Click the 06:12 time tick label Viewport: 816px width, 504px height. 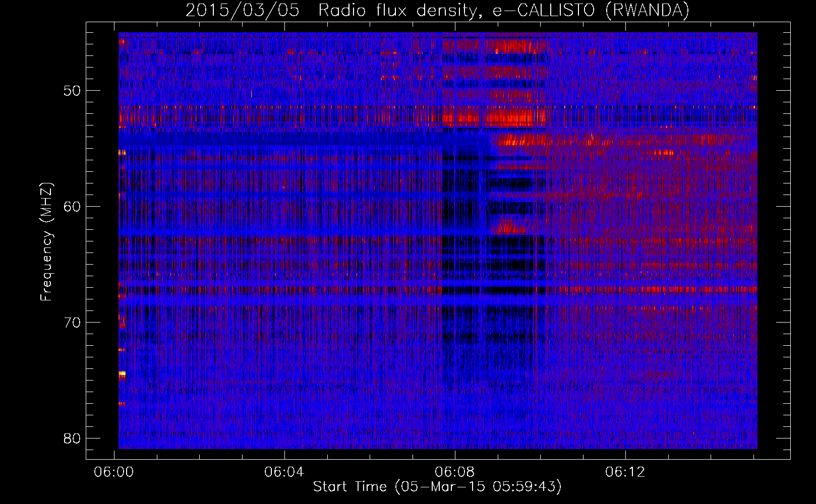click(x=625, y=472)
